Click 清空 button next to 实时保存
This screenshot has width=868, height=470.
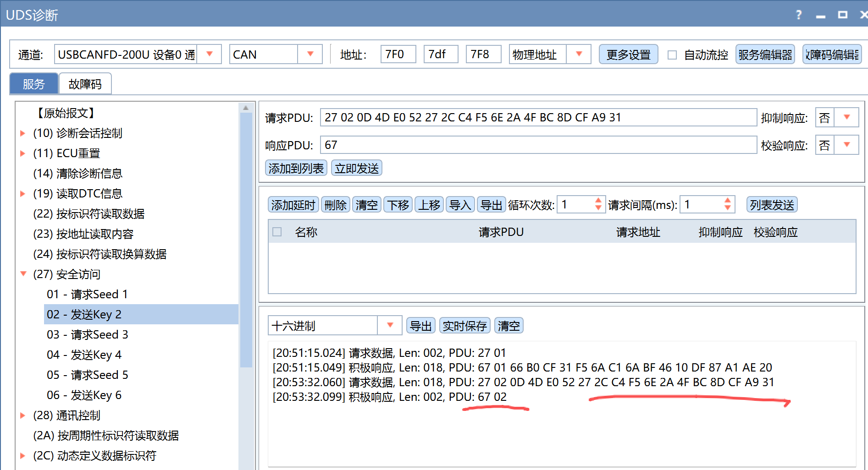point(509,326)
